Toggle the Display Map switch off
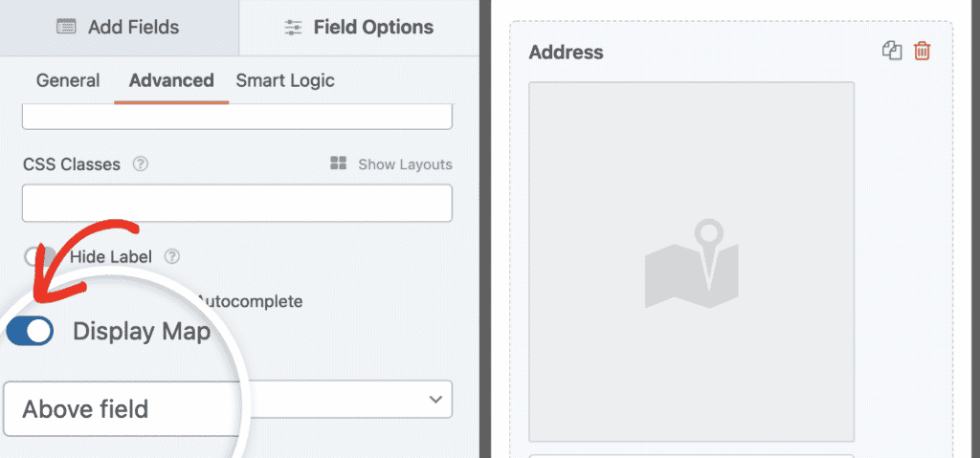 tap(30, 332)
